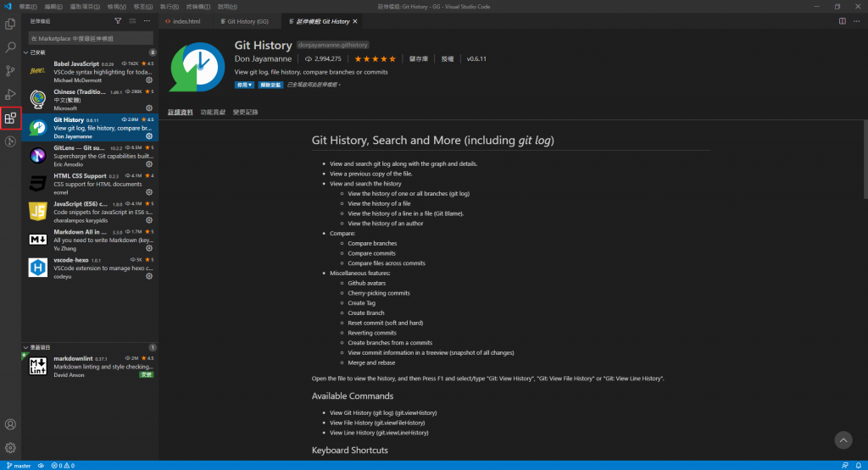Switch to the index.html tab
The width and height of the screenshot is (868, 470).
point(184,21)
